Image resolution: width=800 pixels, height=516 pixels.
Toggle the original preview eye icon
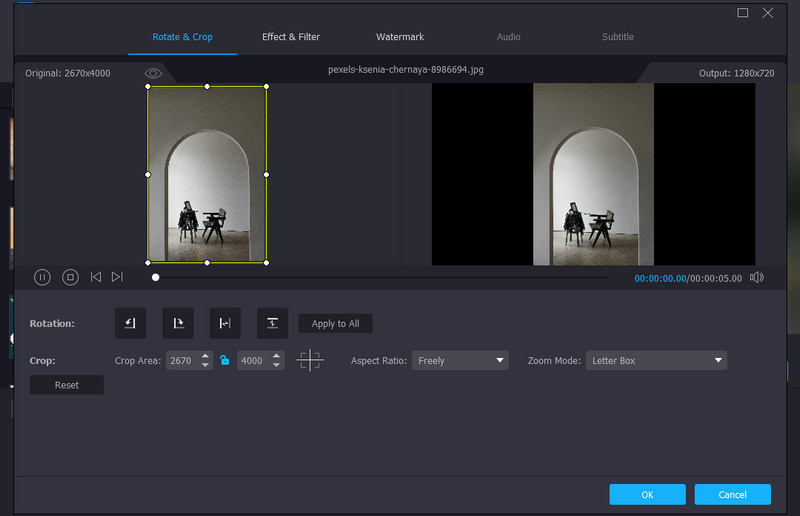[x=153, y=73]
